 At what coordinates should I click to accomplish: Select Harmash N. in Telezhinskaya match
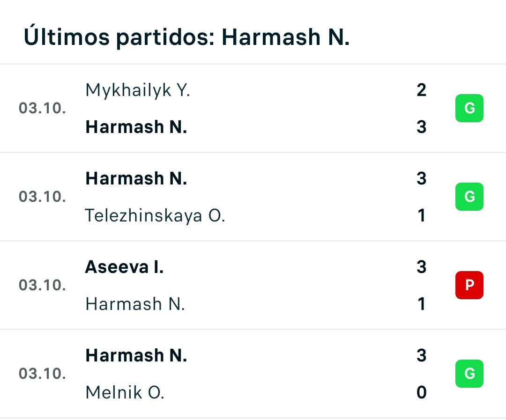click(x=136, y=178)
